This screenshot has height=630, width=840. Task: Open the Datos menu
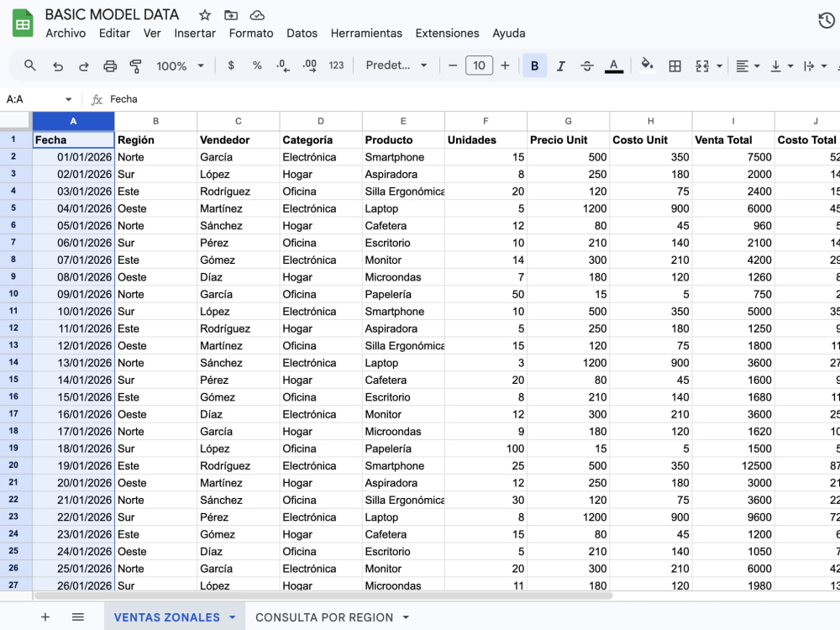click(302, 34)
